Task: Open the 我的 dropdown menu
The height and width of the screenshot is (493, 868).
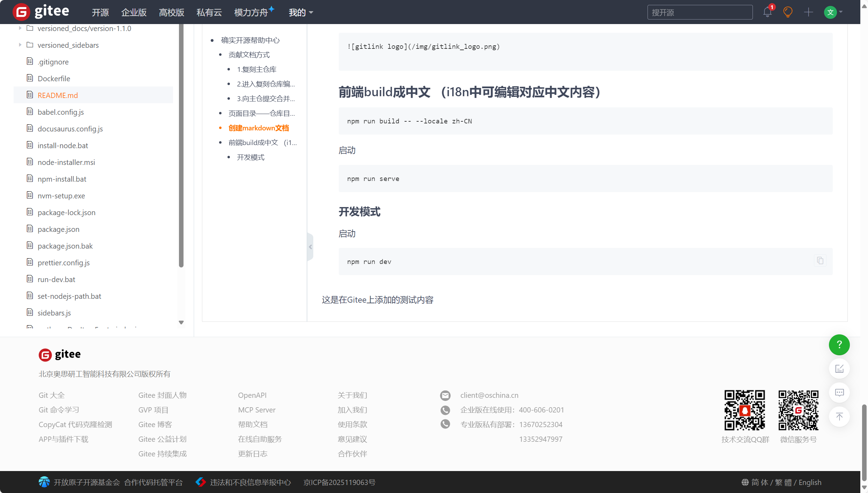Action: click(301, 13)
